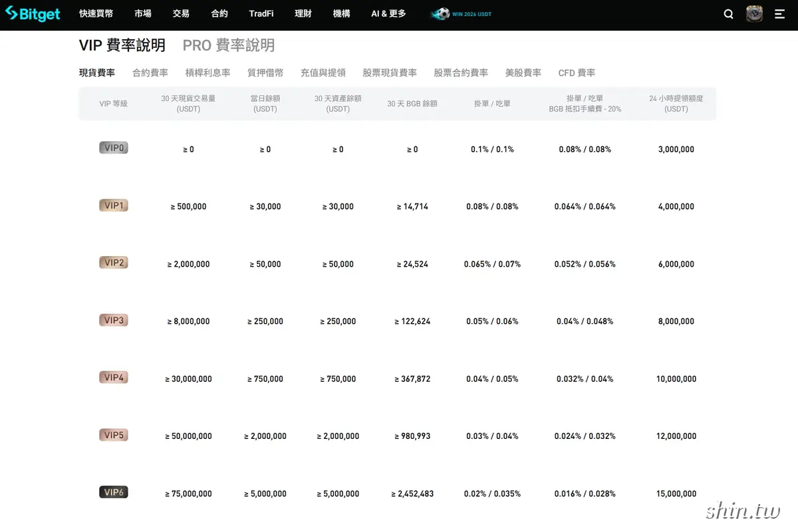The width and height of the screenshot is (798, 532).
Task: Click the VIP1 badge
Action: tap(114, 205)
